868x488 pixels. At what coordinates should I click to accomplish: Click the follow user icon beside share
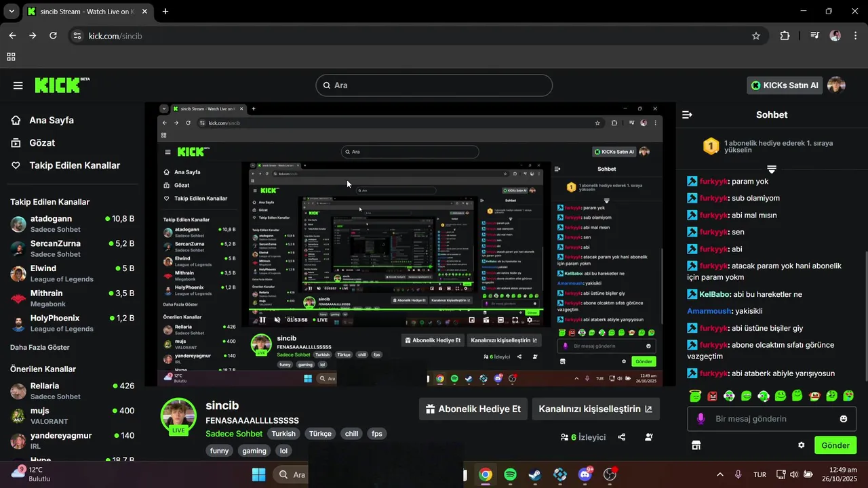click(649, 437)
